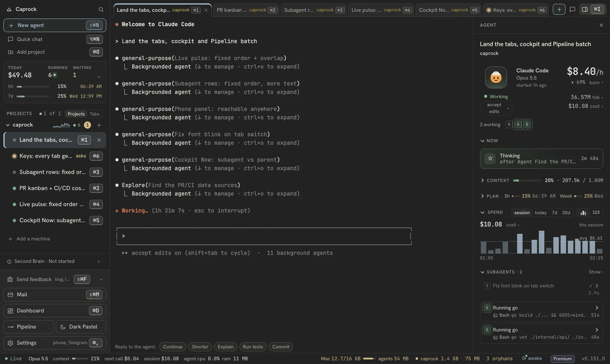Viewport: 610px width, 364px height.
Task: Click the Claude Code agent avatar
Action: [496, 77]
